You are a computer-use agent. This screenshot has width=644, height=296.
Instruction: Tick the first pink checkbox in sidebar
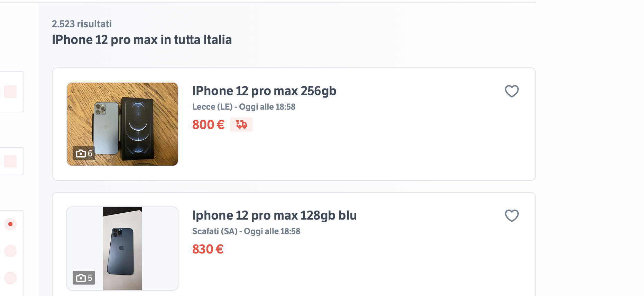[x=10, y=92]
